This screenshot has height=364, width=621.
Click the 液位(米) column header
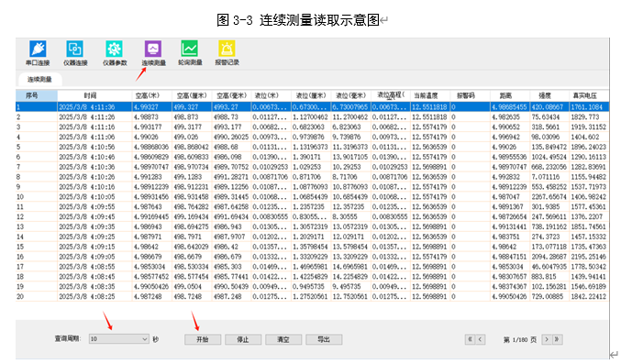tap(272, 95)
